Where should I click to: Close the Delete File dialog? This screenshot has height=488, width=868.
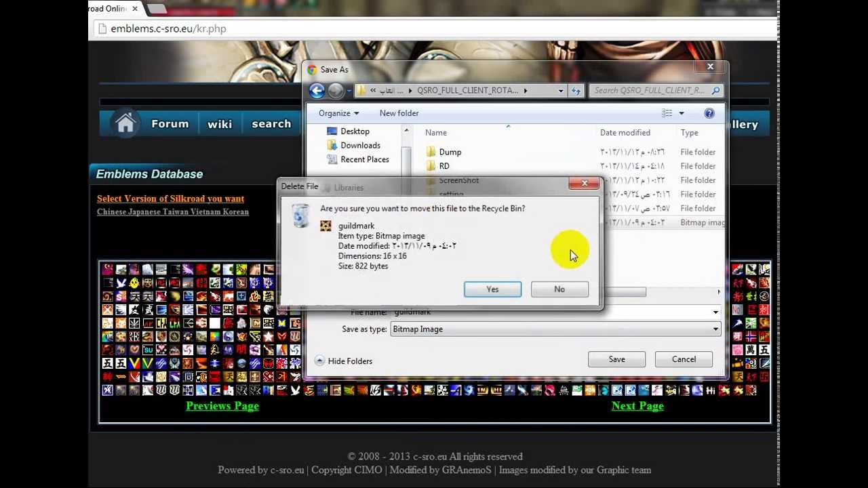585,184
